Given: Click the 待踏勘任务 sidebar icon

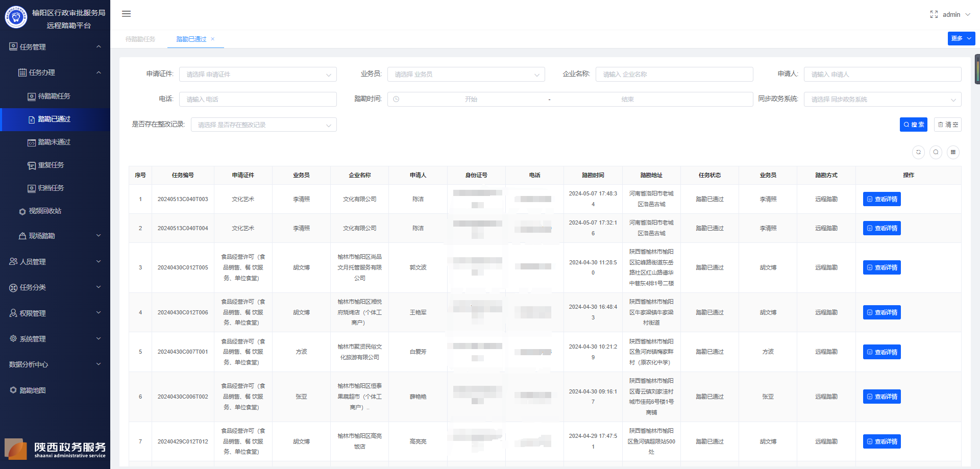Looking at the screenshot, I should (32, 96).
